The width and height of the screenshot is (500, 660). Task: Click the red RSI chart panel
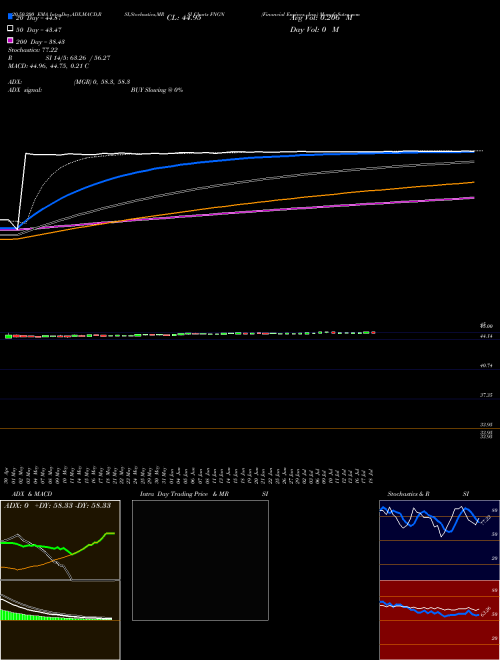pos(439,620)
